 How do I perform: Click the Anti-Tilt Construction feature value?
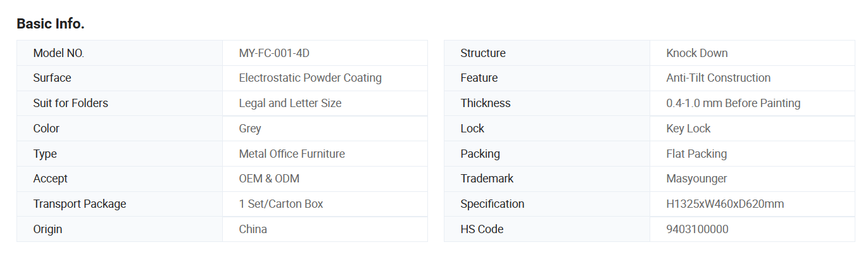pyautogui.click(x=719, y=78)
